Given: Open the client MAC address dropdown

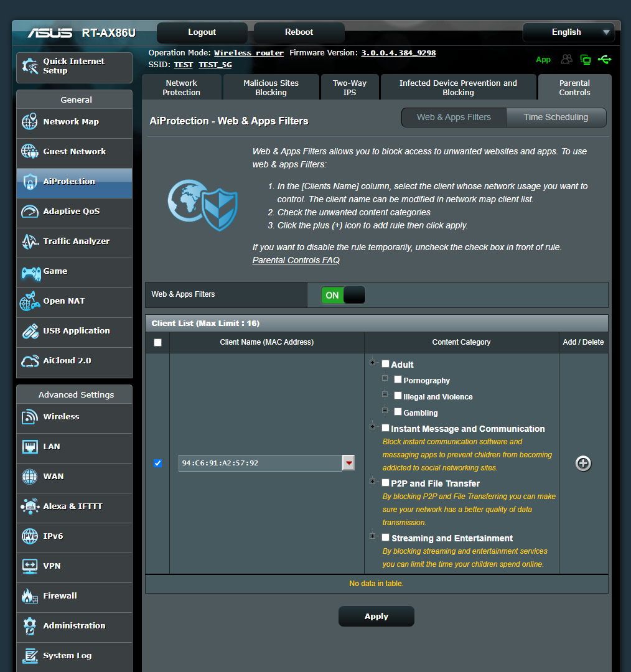Looking at the screenshot, I should 349,463.
